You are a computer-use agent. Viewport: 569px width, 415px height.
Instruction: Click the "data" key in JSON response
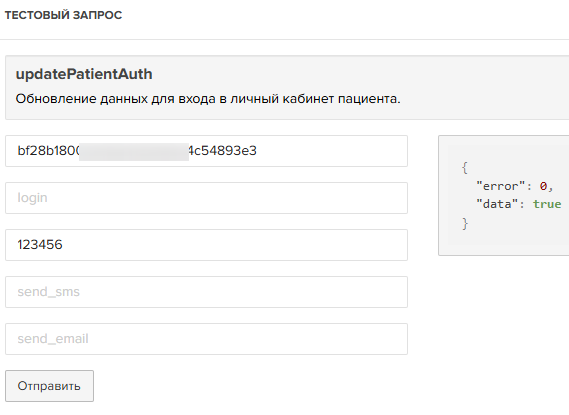click(497, 204)
